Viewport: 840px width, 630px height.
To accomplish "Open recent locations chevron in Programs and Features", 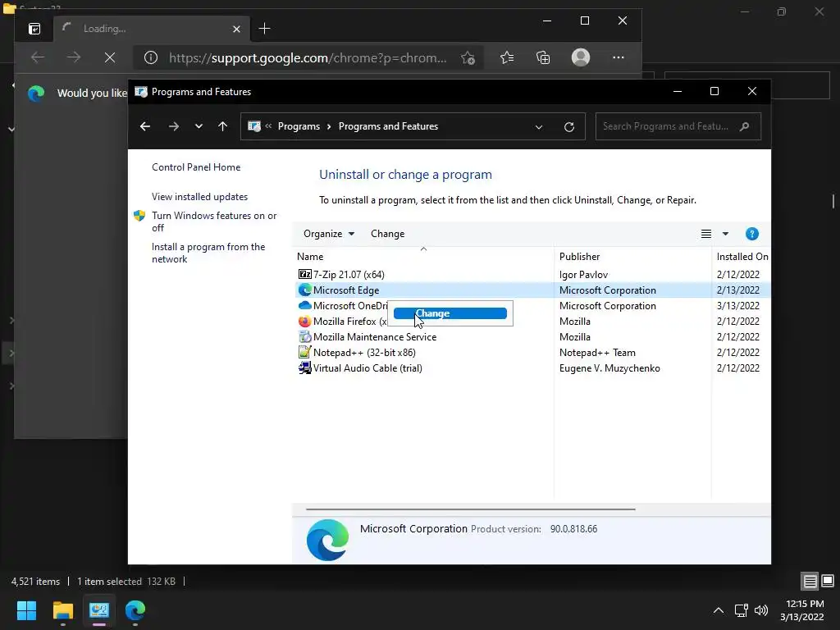I will coord(199,126).
